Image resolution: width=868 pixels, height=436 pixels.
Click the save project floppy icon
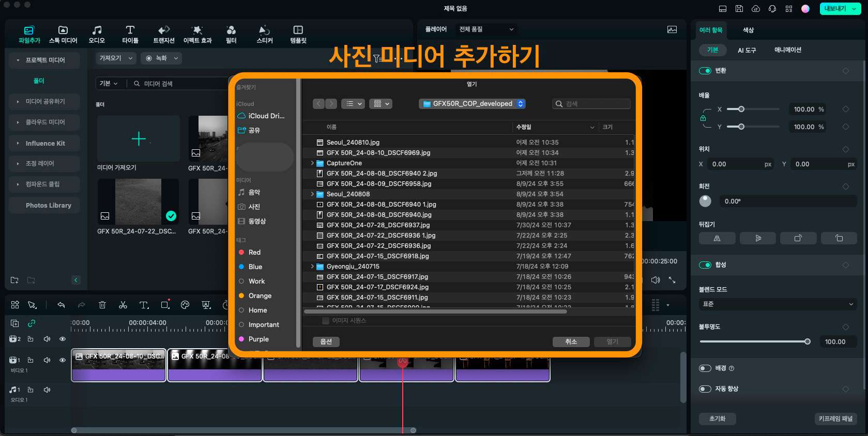pos(739,9)
